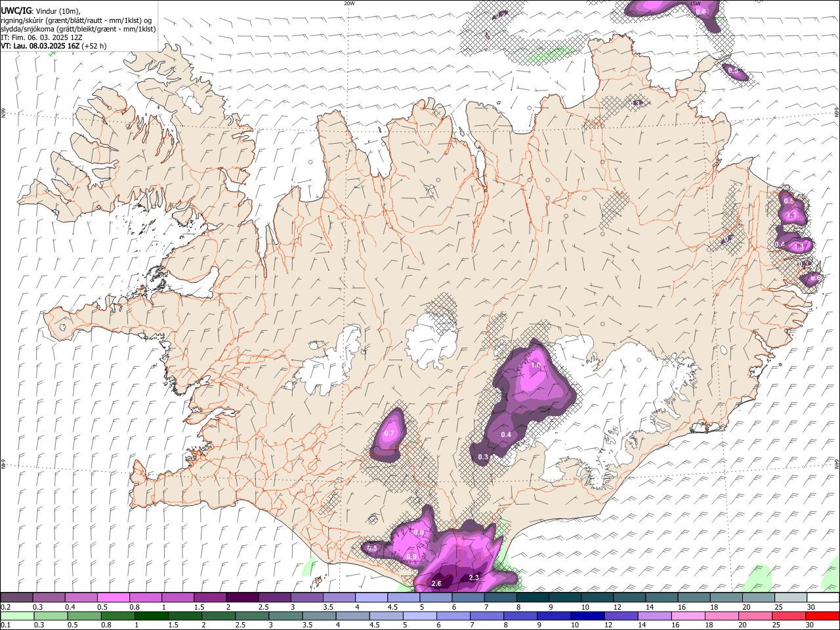Click the 64N label on right map edge

[836, 463]
